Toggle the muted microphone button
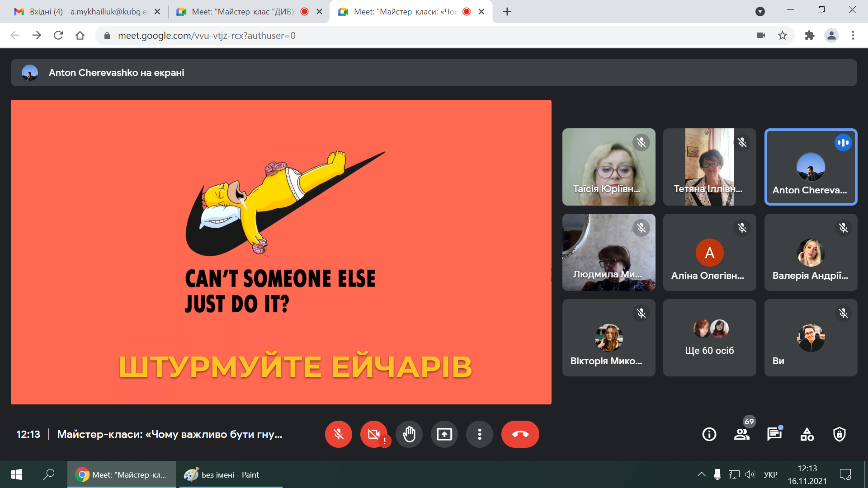The image size is (868, 488). pos(338,434)
